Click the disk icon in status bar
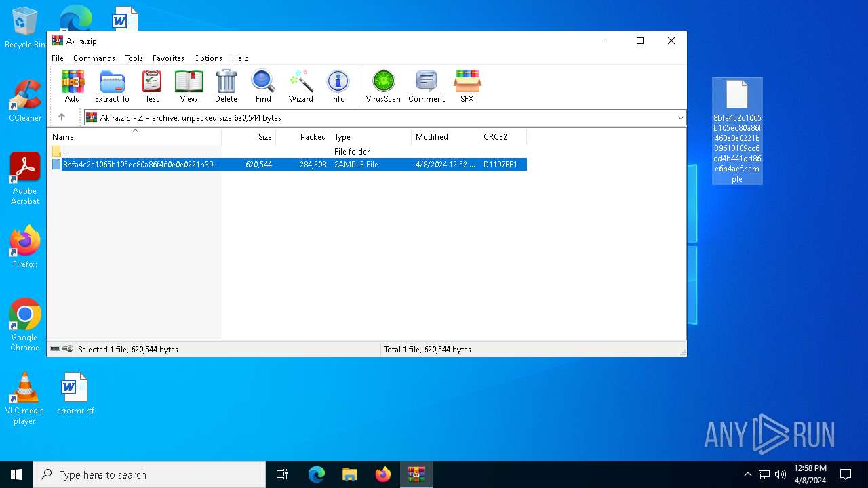Screen dimensions: 868x488 (55, 349)
